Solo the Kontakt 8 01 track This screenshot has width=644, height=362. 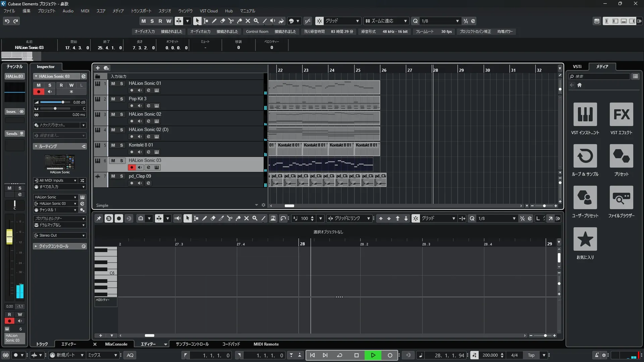coord(121,145)
